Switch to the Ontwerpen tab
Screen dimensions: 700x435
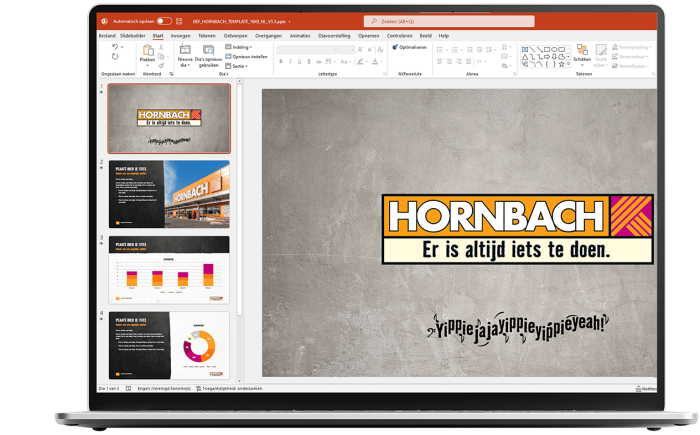[x=235, y=36]
